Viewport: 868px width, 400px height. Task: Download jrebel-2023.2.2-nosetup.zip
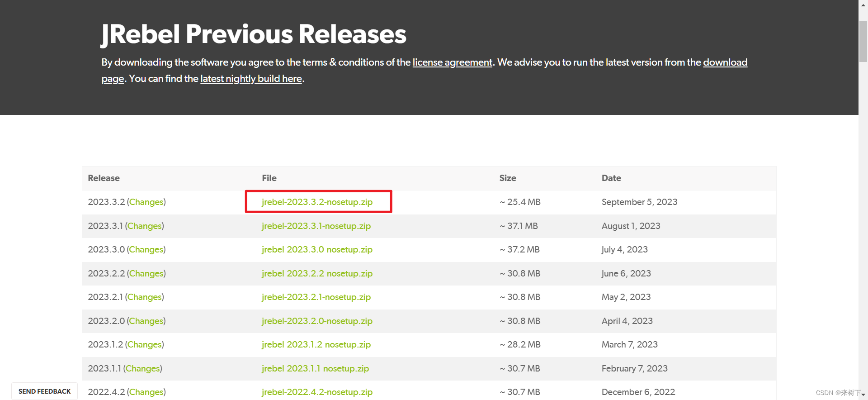[x=317, y=273]
